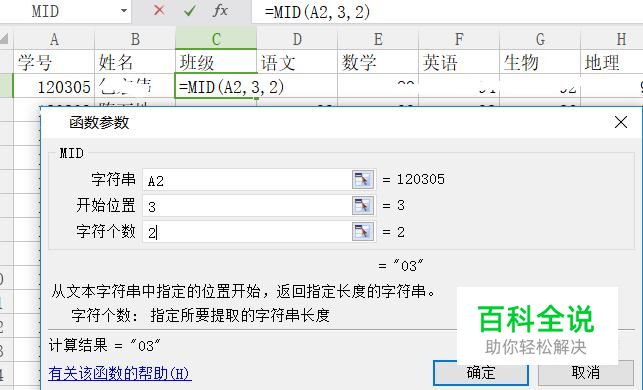Select cell 语文 in column D
This screenshot has width=643, height=390.
297,62
